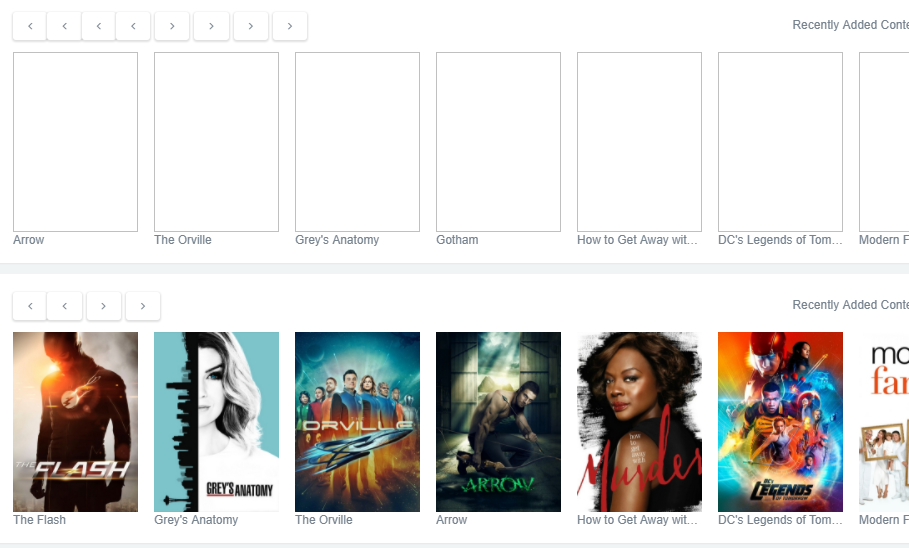The image size is (909, 548).
Task: Click the Gotham title text
Action: [457, 239]
